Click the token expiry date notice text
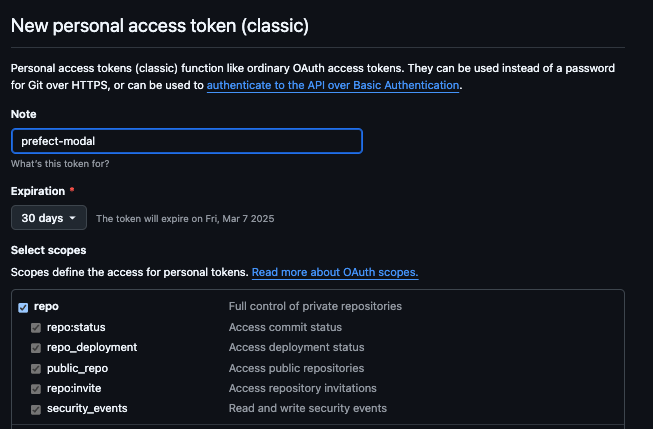Screen dimensions: 653x429 click(185, 219)
